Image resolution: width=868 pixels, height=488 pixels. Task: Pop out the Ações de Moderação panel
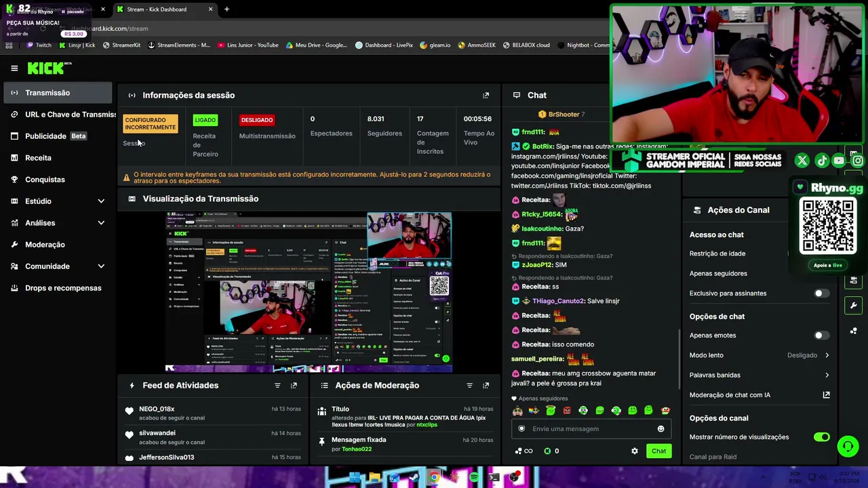486,386
